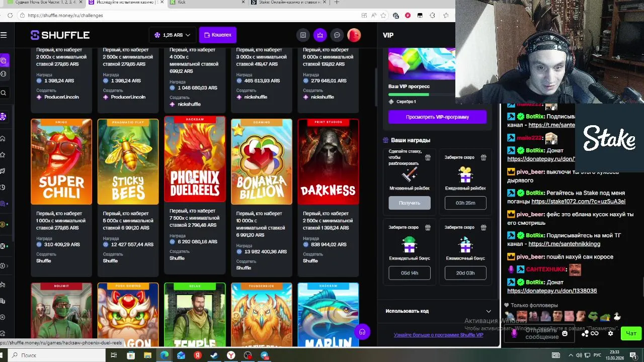
Task: Open the bets list icon in header
Action: tap(303, 35)
